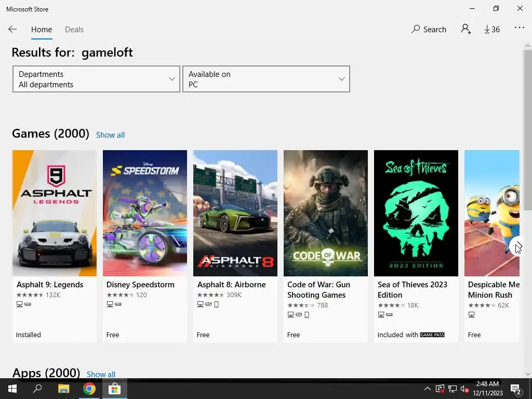
Task: Launch Google Chrome from the taskbar
Action: (89, 389)
